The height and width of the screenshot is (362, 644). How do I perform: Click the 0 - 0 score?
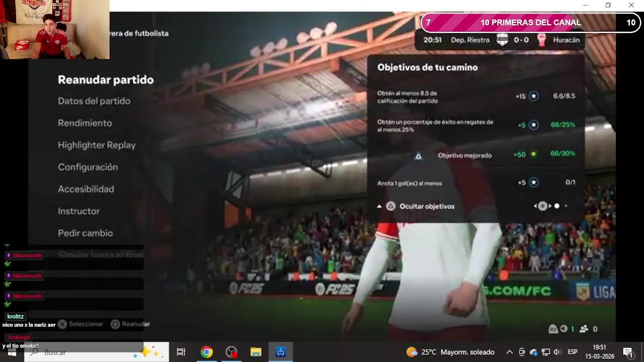(521, 40)
